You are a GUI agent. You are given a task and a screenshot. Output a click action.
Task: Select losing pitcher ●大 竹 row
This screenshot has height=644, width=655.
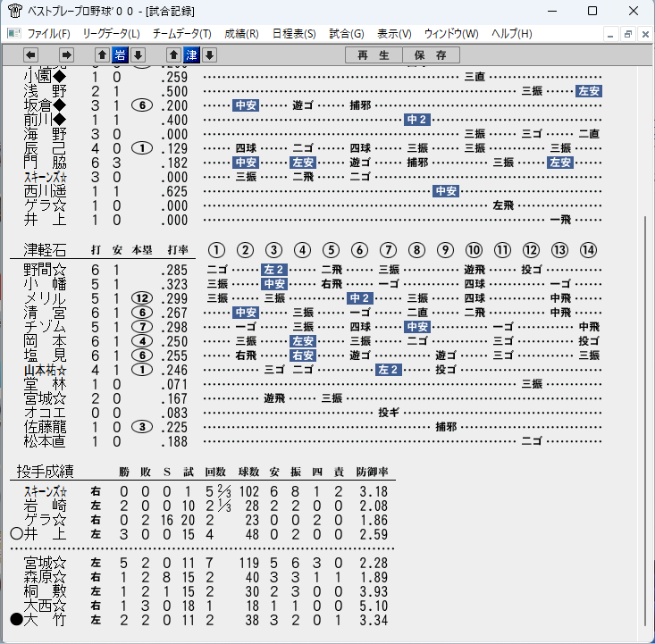tap(38, 620)
